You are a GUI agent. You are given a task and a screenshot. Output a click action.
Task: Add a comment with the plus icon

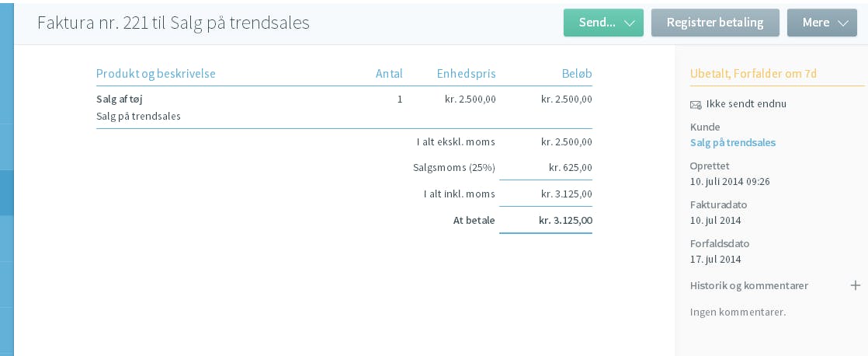point(856,285)
